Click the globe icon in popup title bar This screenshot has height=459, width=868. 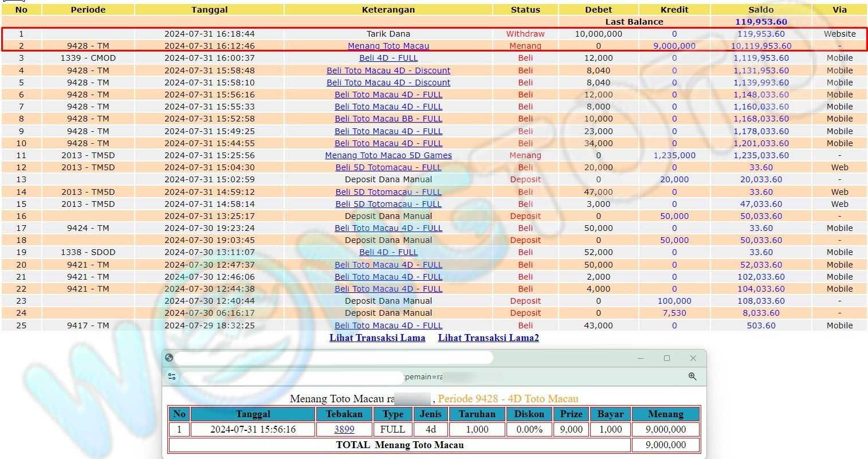[x=169, y=358]
